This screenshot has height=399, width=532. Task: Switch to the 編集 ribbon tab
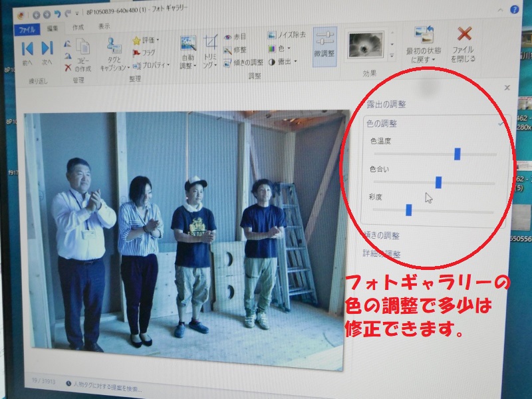pyautogui.click(x=53, y=29)
